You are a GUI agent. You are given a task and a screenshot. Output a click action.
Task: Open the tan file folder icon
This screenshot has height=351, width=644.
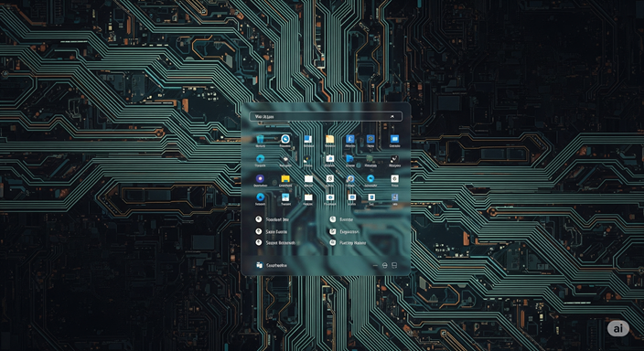329,139
